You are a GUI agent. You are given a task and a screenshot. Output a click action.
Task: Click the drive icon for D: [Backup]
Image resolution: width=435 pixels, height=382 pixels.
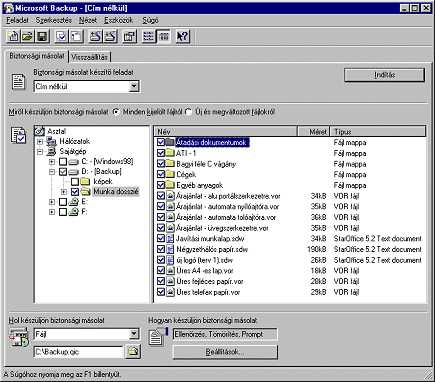pyautogui.click(x=73, y=172)
